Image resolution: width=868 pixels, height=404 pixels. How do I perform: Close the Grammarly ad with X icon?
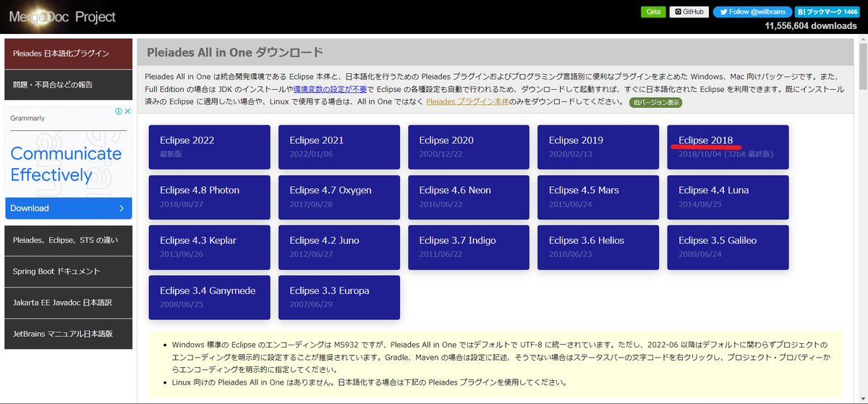(127, 112)
